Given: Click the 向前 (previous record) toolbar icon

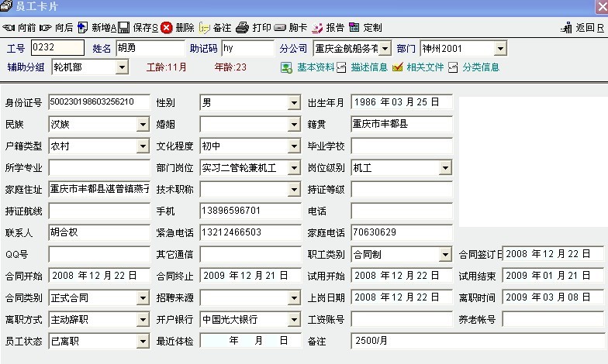Looking at the screenshot, I should click(9, 28).
